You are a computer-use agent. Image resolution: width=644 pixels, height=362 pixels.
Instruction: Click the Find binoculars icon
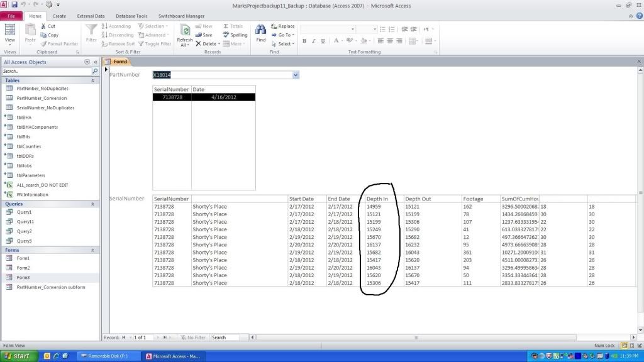[260, 30]
